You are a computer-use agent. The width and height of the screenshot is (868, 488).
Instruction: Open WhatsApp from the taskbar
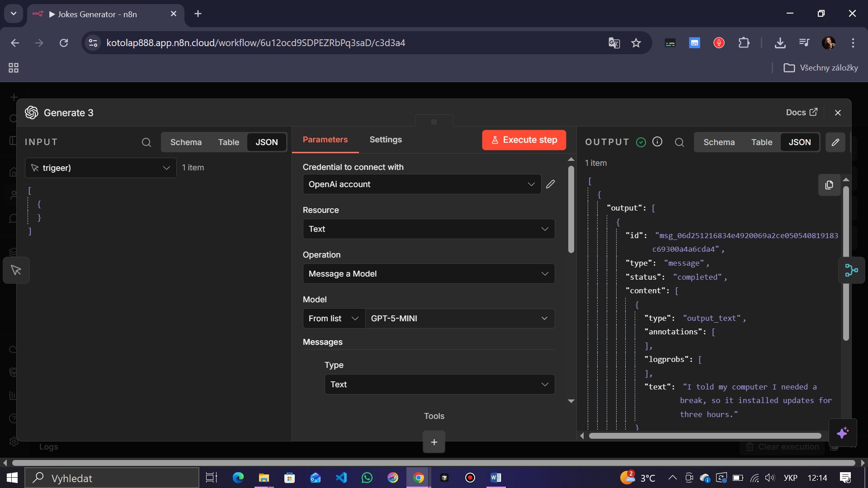[x=367, y=478]
